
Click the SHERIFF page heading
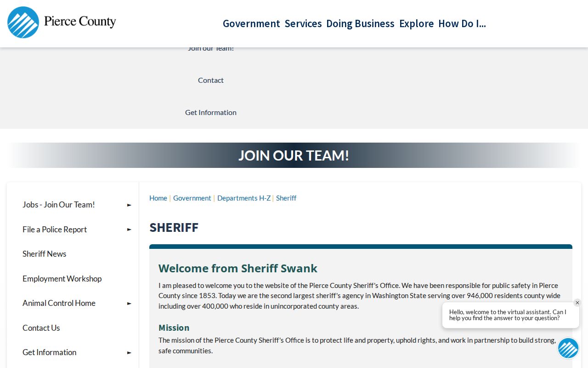(x=174, y=228)
